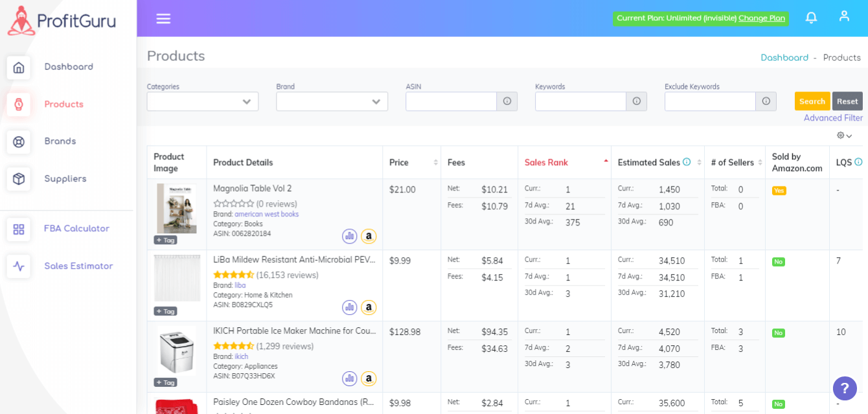The image size is (868, 414).
Task: Click the Search button
Action: (812, 101)
